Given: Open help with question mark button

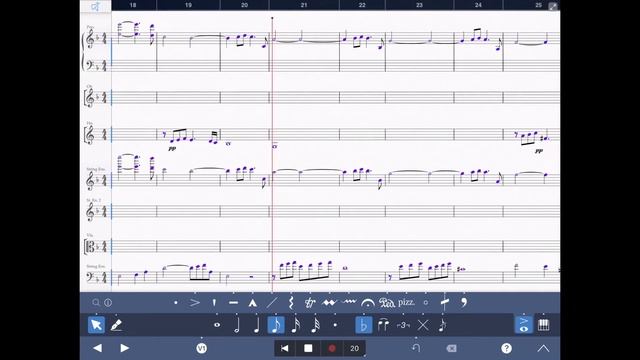Looking at the screenshot, I should coord(507,348).
